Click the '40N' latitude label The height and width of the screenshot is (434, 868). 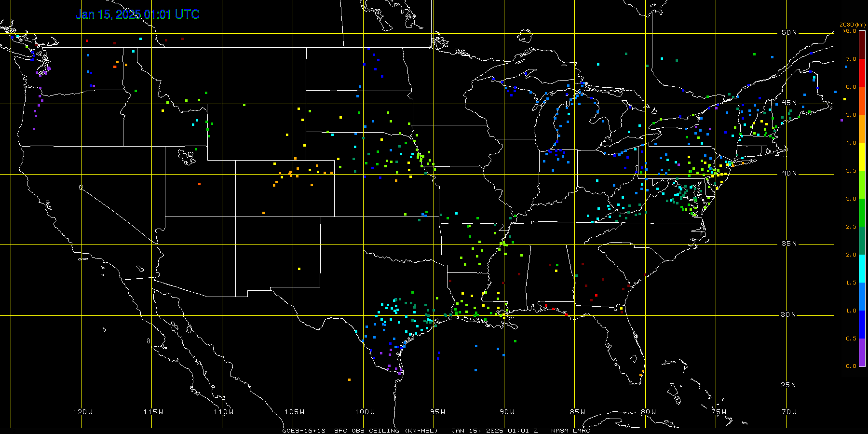click(x=789, y=173)
